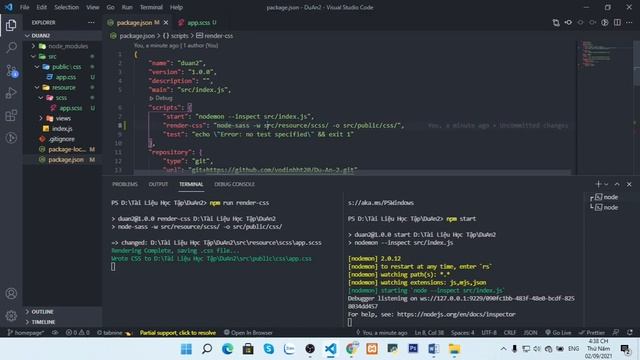The image size is (640, 360).
Task: Click the ENG input language indicator
Action: 573,349
